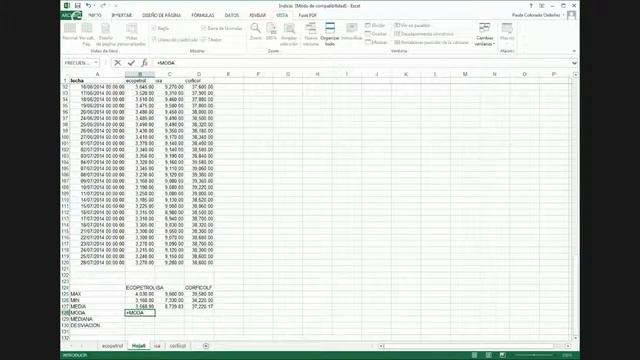Toggle Títulos (Headings) checkbox
This screenshot has width=640, height=360.
(211, 40)
